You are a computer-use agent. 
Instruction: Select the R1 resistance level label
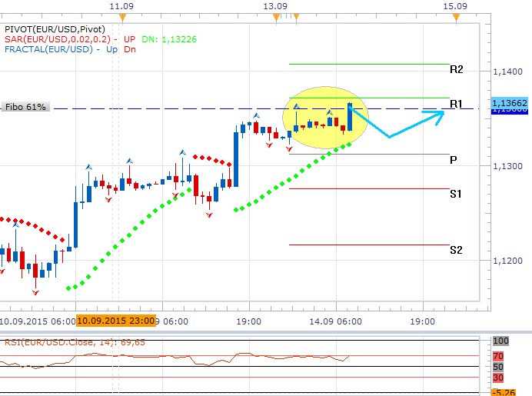456,103
